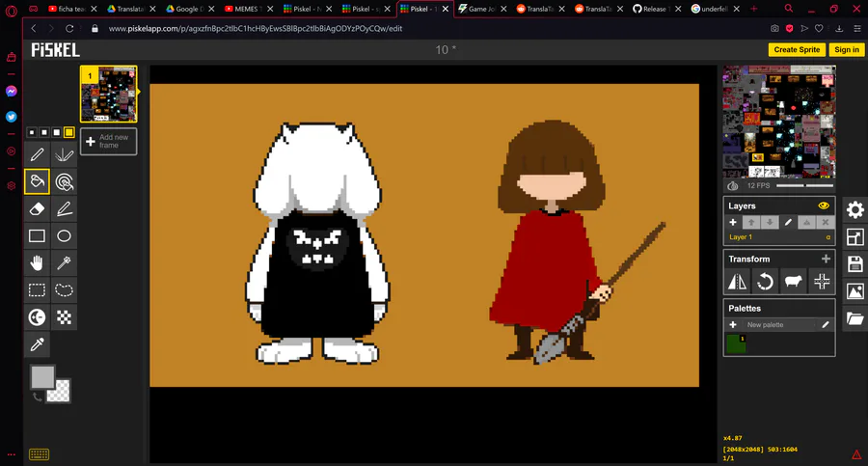Screen dimensions: 868x466
Task: Choose the smallest pen size
Action: click(32, 132)
